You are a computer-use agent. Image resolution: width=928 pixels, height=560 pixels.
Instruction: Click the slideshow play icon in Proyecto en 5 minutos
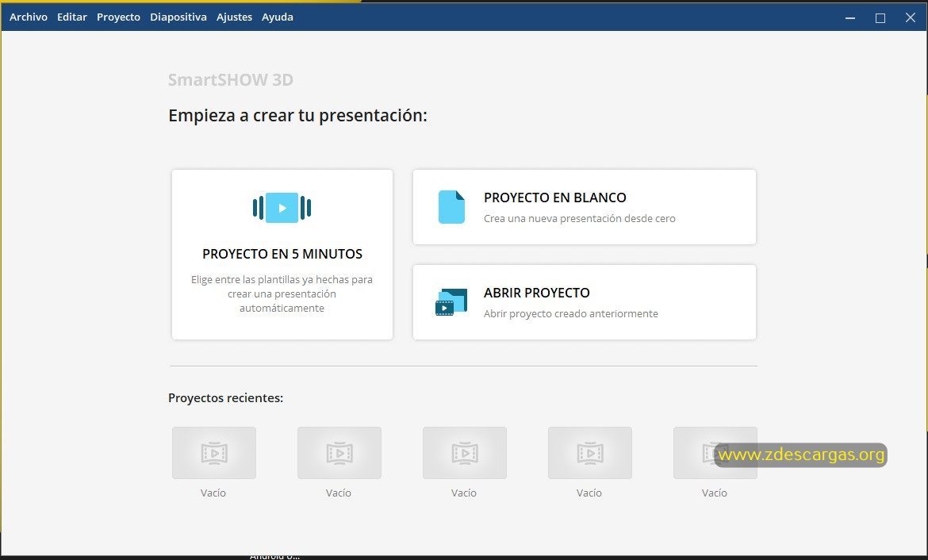point(282,208)
